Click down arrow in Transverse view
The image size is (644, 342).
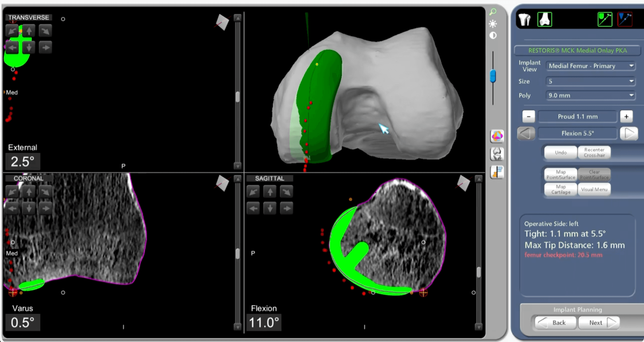pyautogui.click(x=29, y=48)
